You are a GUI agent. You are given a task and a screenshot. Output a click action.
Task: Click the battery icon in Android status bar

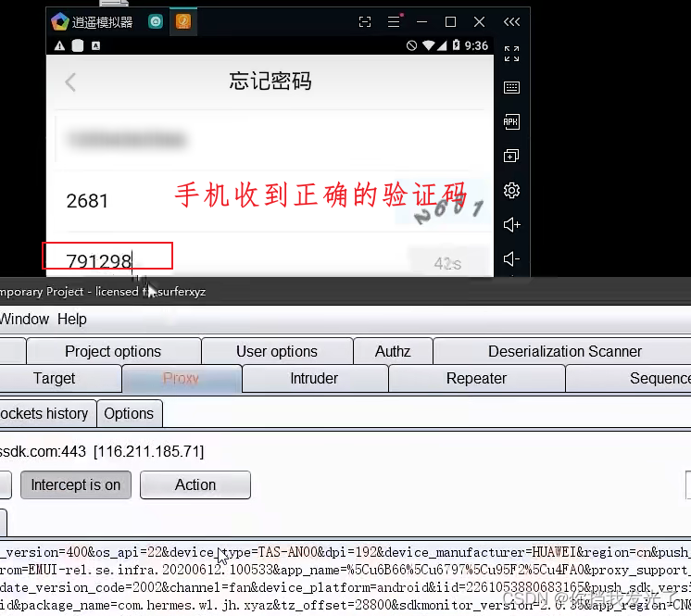(x=457, y=45)
